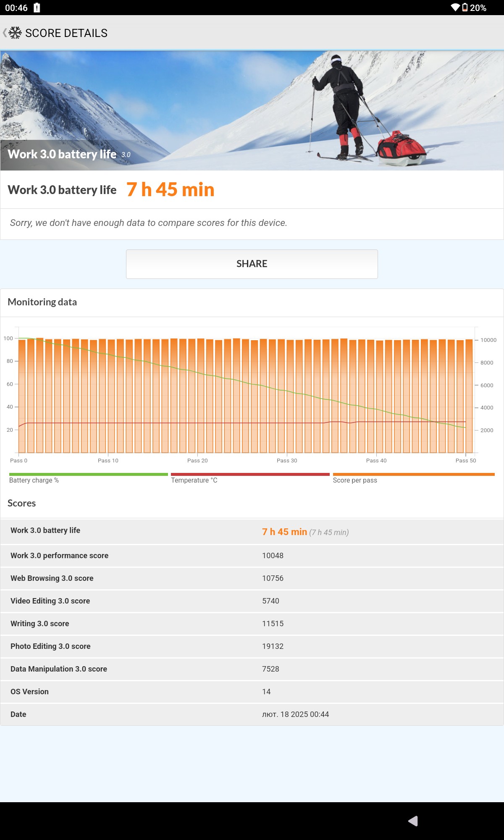The image size is (504, 840).
Task: Tap the Writing 3.0 score row
Action: click(x=252, y=623)
